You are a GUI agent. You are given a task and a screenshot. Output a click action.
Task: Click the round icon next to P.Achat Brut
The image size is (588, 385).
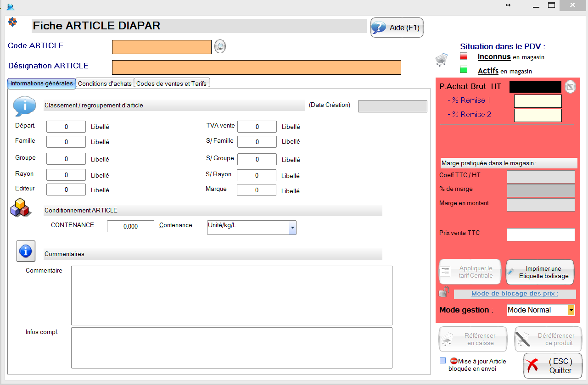pos(570,86)
